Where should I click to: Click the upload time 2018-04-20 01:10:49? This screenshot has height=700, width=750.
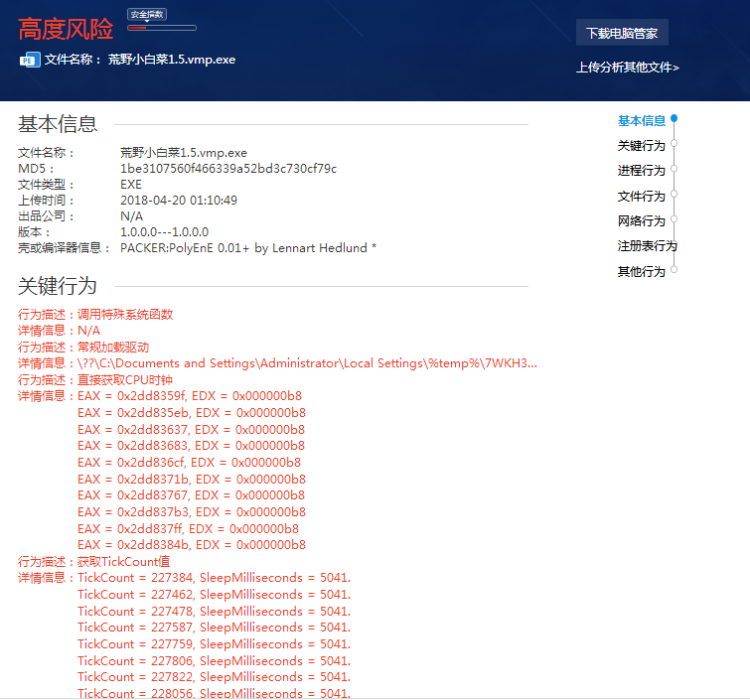click(x=179, y=201)
